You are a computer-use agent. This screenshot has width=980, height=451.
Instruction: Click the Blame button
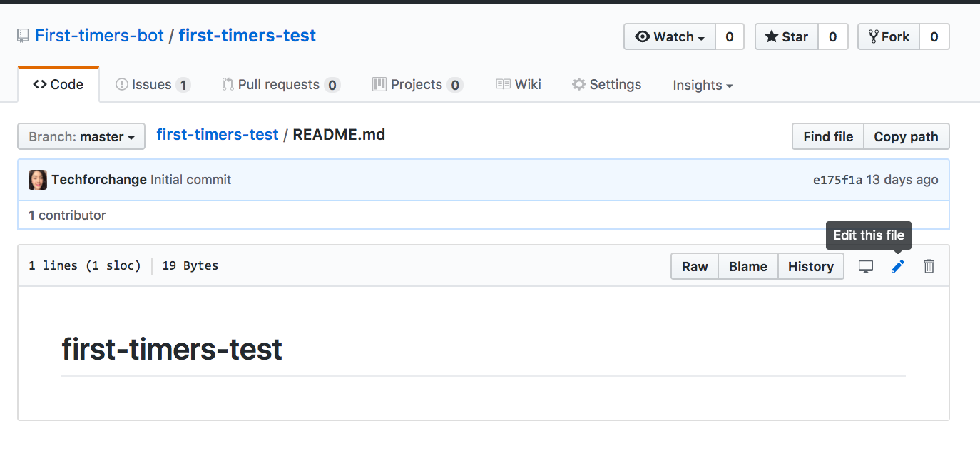click(x=748, y=266)
